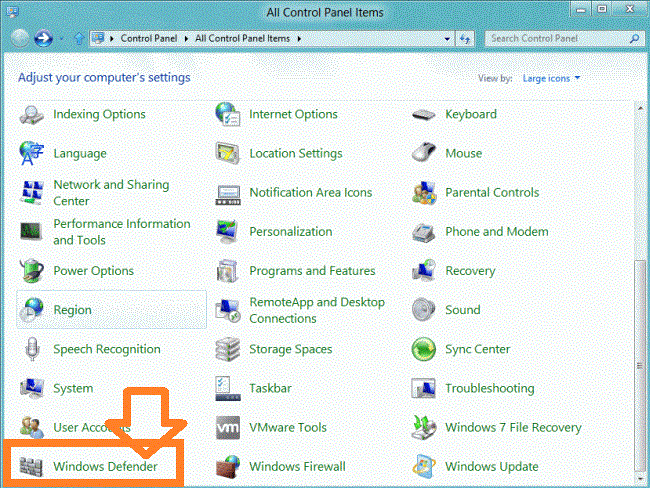Click the Control Panel icon in address bar
The image size is (650, 488).
[x=98, y=39]
